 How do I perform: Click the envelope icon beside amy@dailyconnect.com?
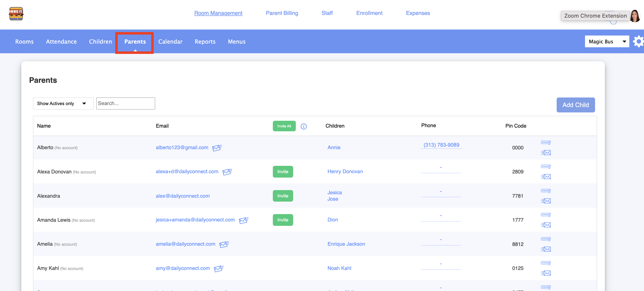coord(218,268)
